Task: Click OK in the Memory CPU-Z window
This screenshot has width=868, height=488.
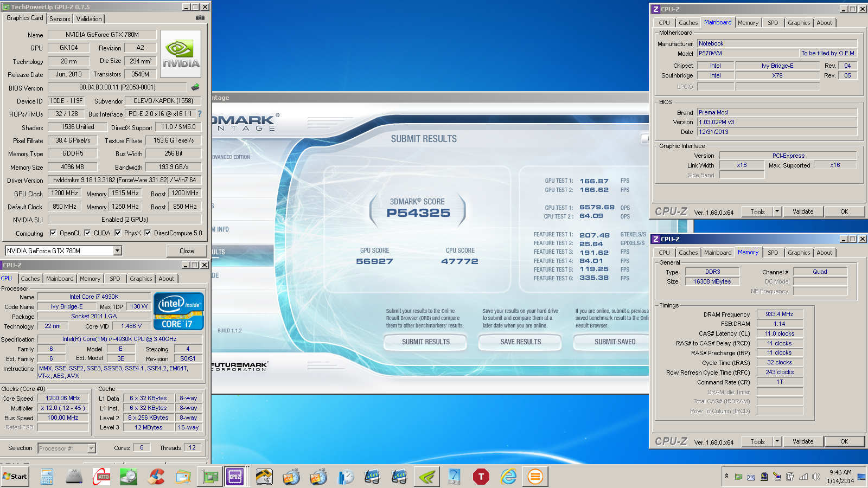Action: [x=844, y=441]
